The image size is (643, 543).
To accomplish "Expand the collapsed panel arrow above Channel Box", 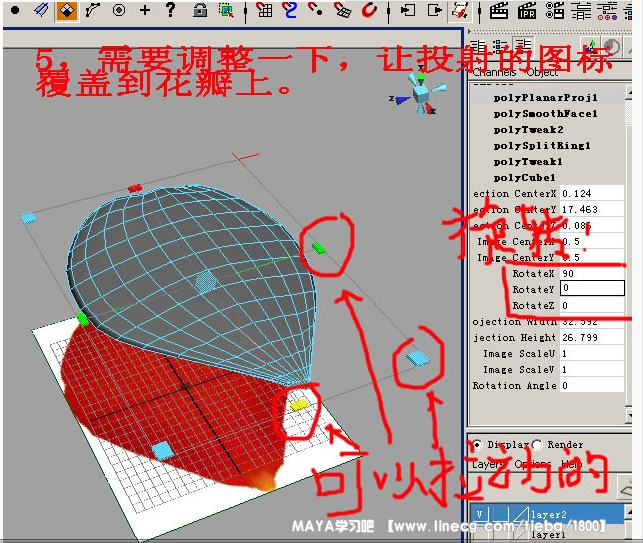I will [470, 32].
